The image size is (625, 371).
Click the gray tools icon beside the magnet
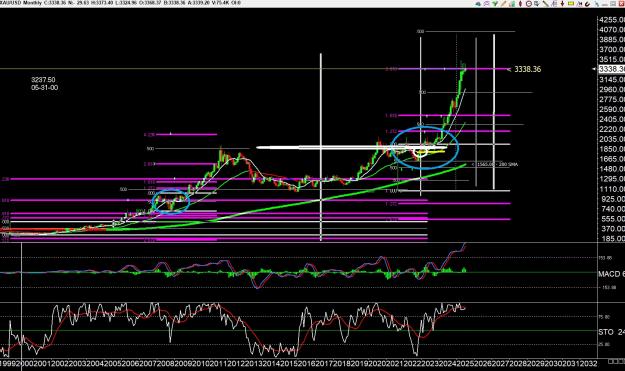[x=597, y=4]
